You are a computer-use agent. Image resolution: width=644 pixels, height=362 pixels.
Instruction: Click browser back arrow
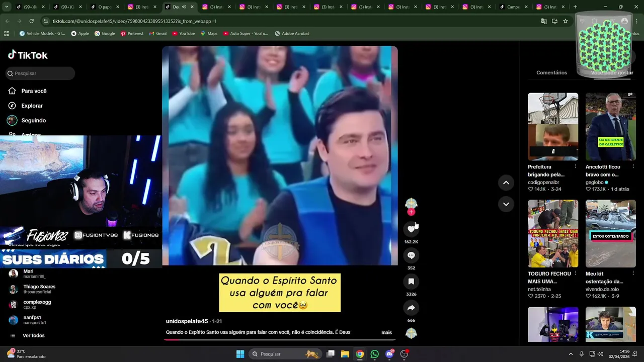coord(7,21)
